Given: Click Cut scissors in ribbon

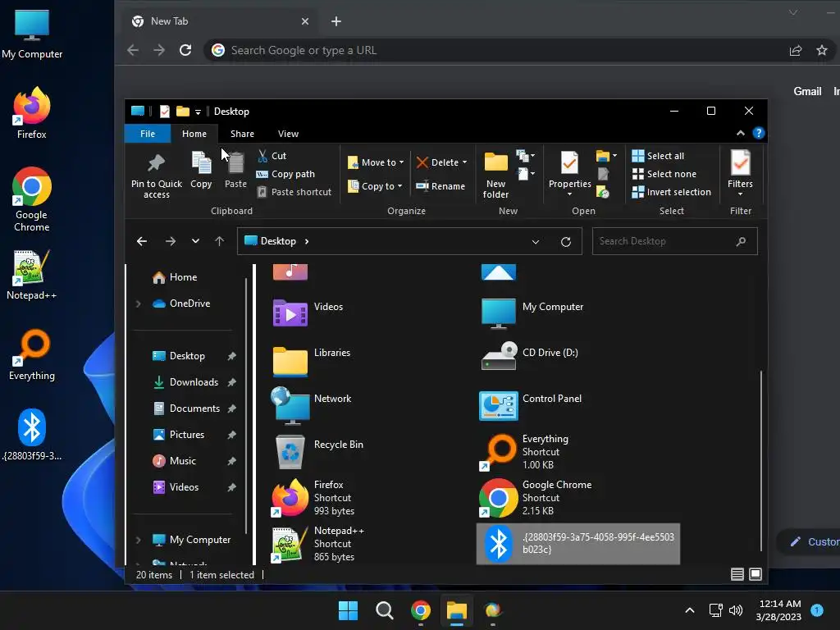Looking at the screenshot, I should [x=271, y=156].
